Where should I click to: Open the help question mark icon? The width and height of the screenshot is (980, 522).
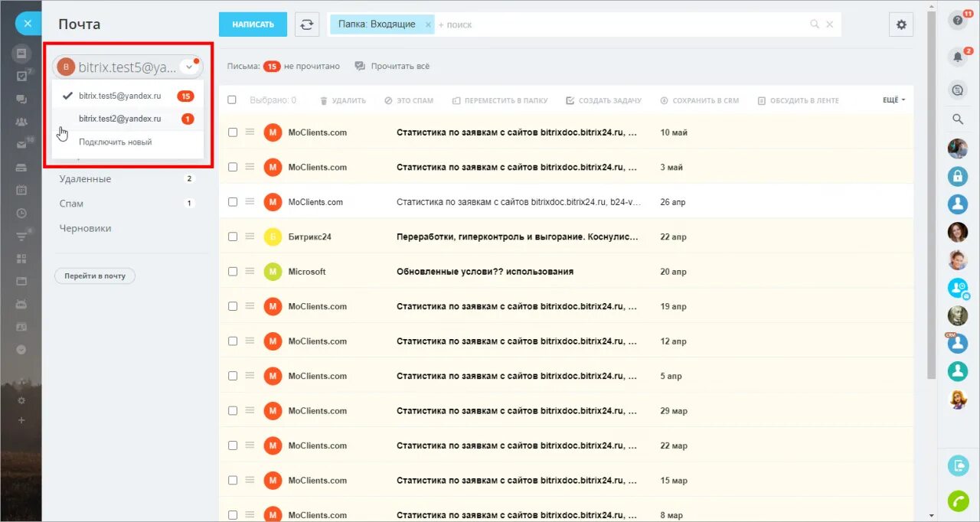(x=958, y=21)
